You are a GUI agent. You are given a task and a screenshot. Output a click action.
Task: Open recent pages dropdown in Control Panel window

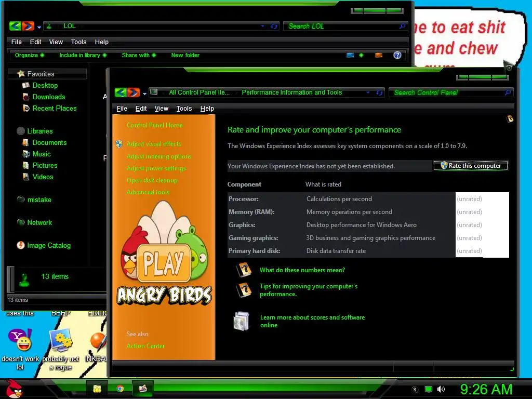(x=144, y=94)
